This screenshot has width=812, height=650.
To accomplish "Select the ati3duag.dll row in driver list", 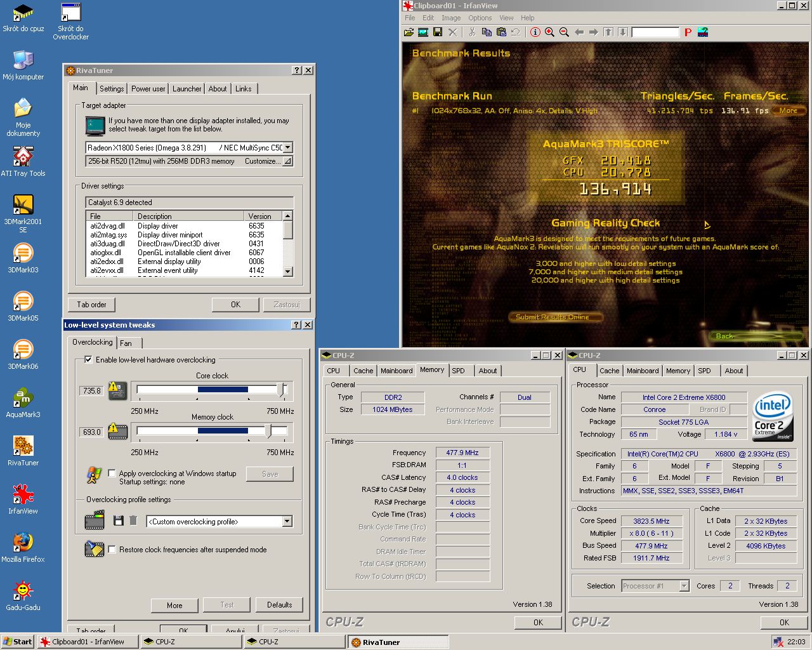I will [184, 244].
